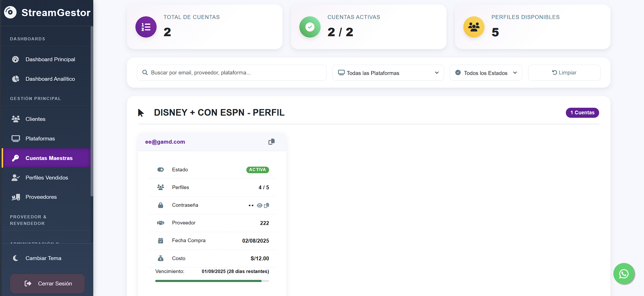Click the Cambiar Tema moon icon
The width and height of the screenshot is (644, 296).
pos(16,258)
